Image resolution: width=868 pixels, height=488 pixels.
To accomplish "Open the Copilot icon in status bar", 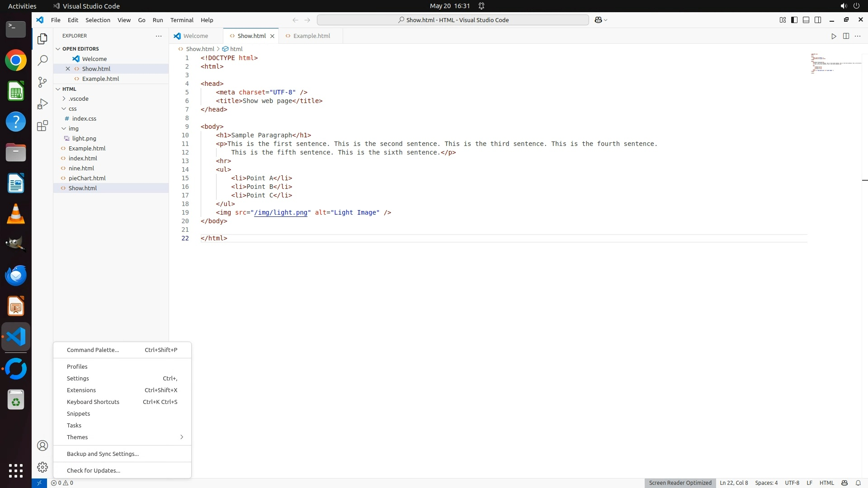I will (844, 483).
